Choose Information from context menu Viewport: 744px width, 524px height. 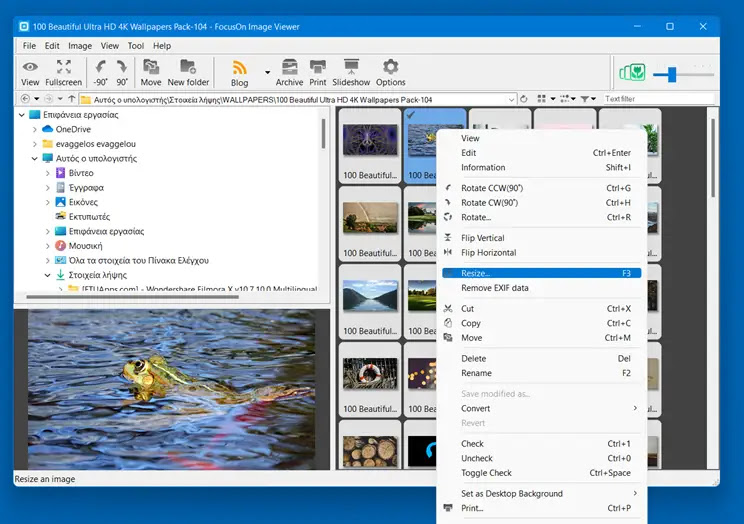click(541, 168)
